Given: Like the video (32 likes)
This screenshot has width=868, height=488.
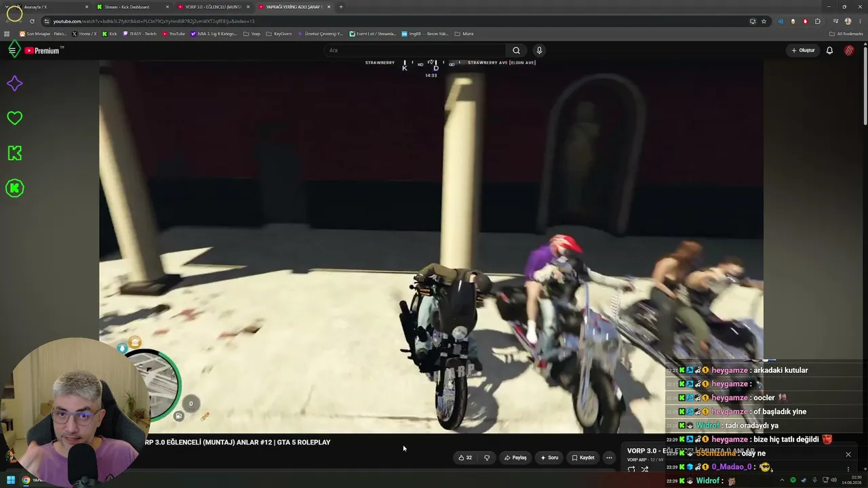Looking at the screenshot, I should tap(465, 457).
